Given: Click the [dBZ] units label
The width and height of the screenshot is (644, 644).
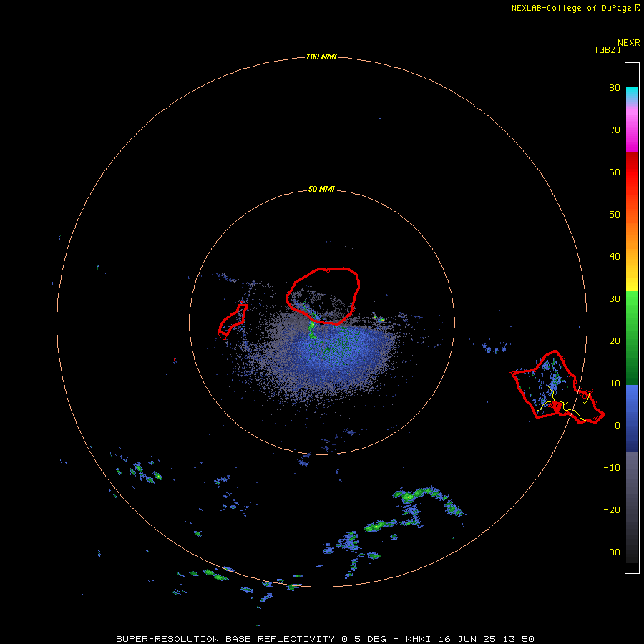Looking at the screenshot, I should point(608,50).
